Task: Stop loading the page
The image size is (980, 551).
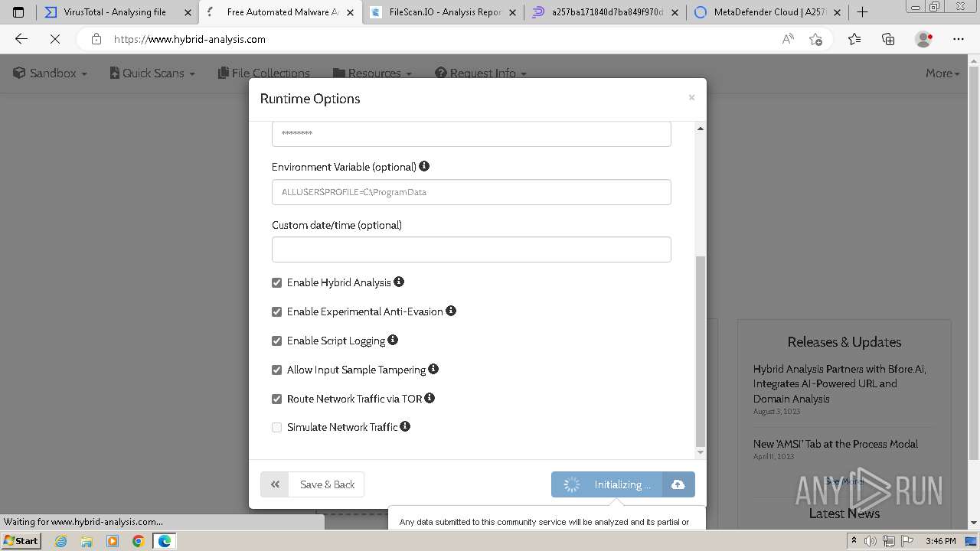Action: pos(54,39)
